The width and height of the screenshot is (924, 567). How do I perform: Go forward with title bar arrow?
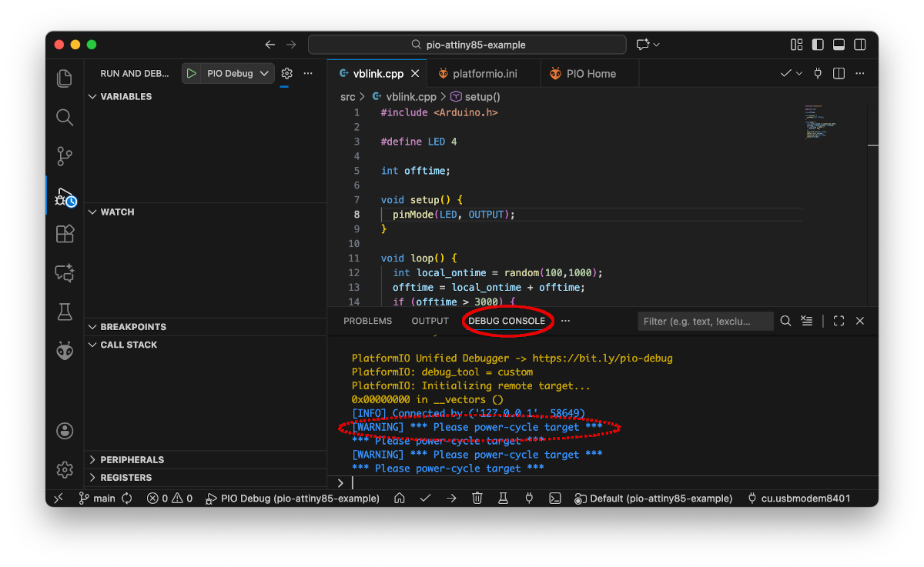pyautogui.click(x=291, y=45)
